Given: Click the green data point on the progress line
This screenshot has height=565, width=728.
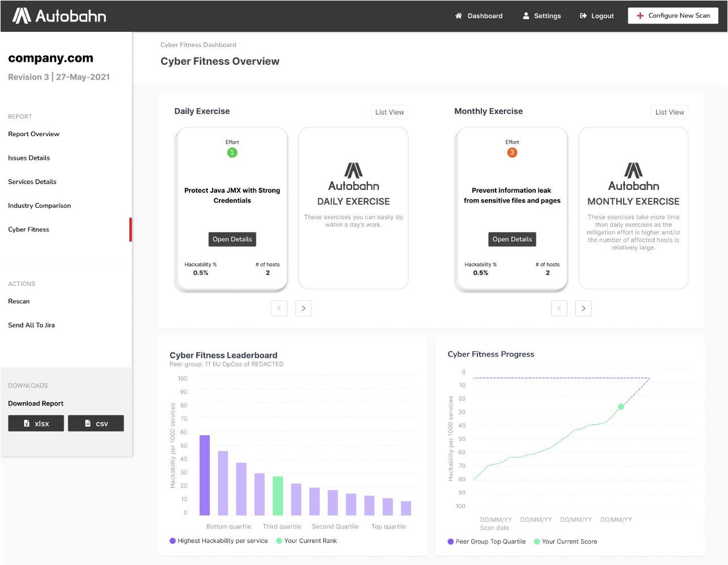Looking at the screenshot, I should pos(621,407).
